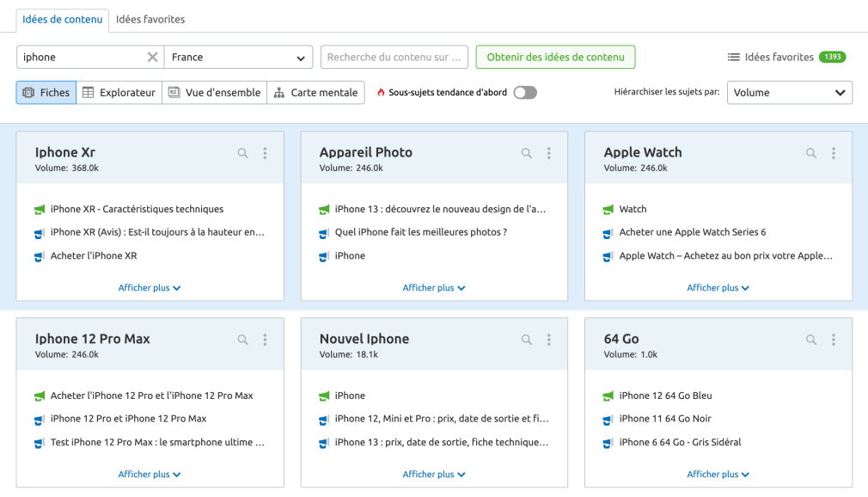Open Idées favorites list with 1393 badge
This screenshot has width=868, height=497.
tap(785, 58)
